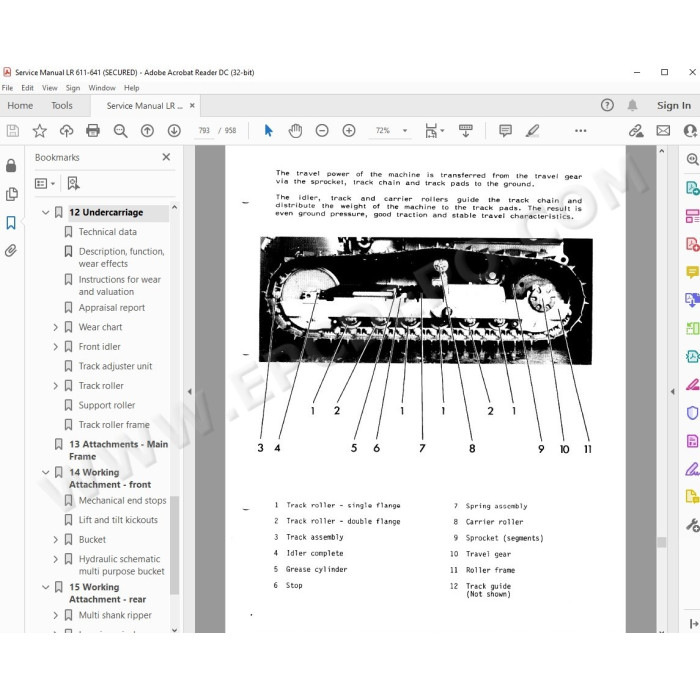The image size is (700, 700).
Task: Click the bookmarks panel scrollbar thumb
Action: [175, 545]
